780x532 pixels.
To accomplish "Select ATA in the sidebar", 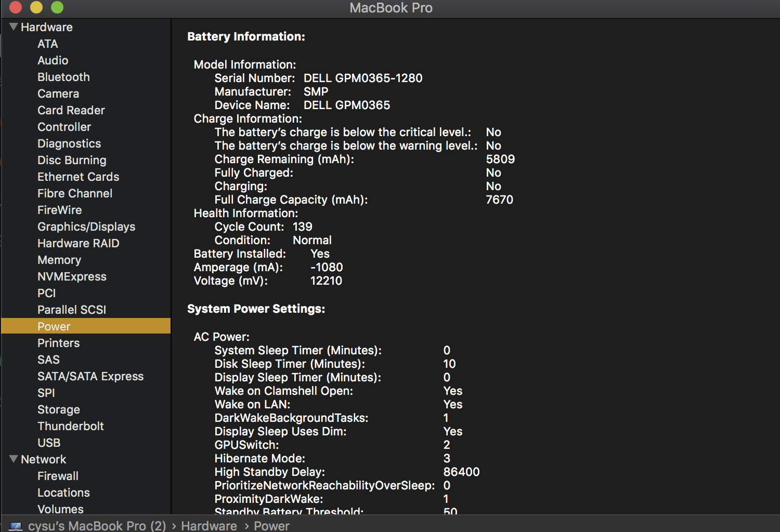I will pyautogui.click(x=48, y=44).
